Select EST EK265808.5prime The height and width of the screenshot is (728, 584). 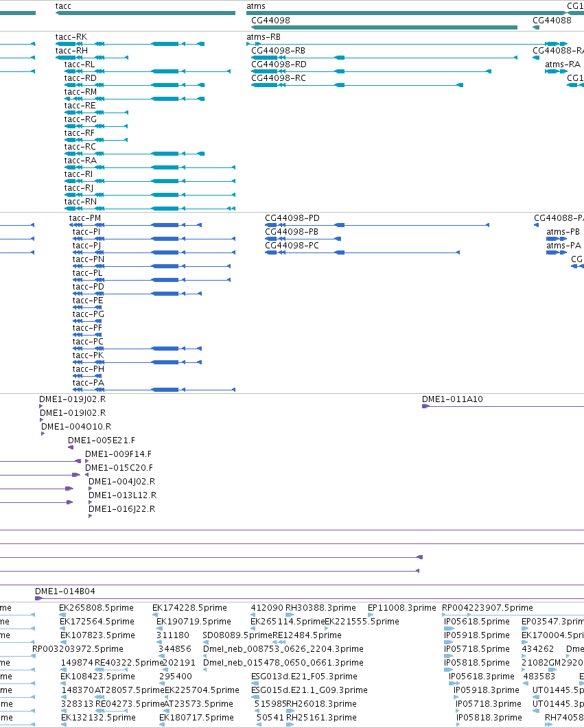pos(62,615)
